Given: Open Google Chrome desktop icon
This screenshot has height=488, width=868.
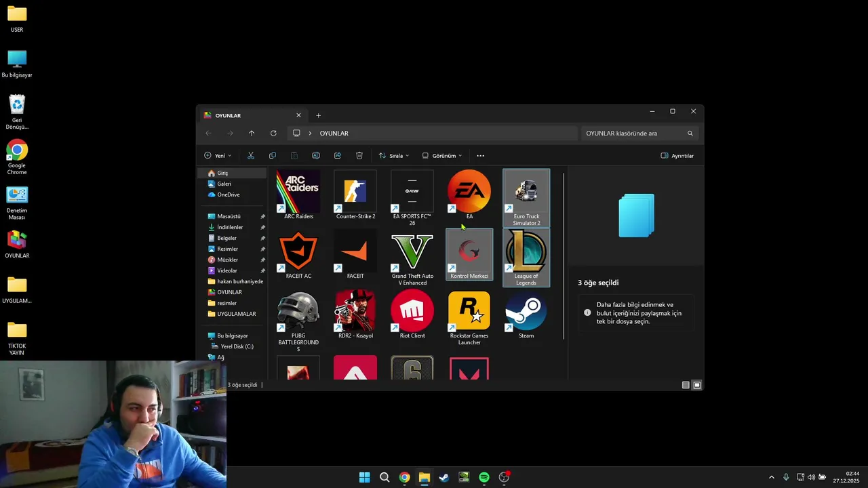Looking at the screenshot, I should pos(17,157).
